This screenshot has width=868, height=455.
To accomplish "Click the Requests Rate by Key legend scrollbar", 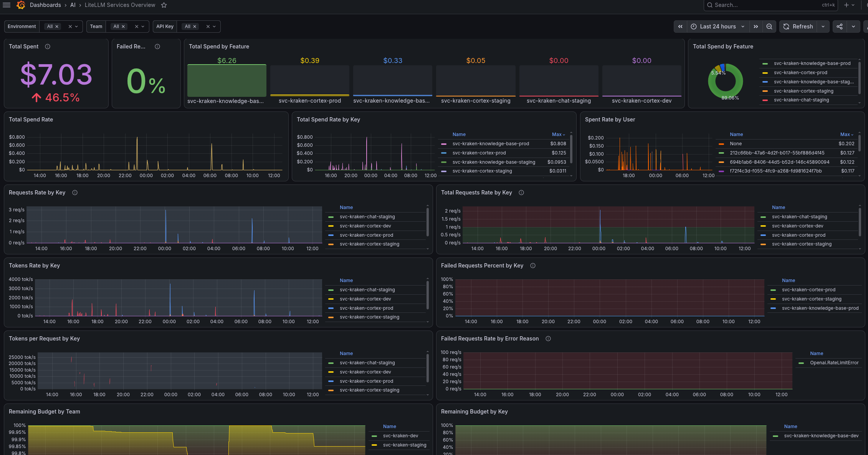I will (427, 222).
